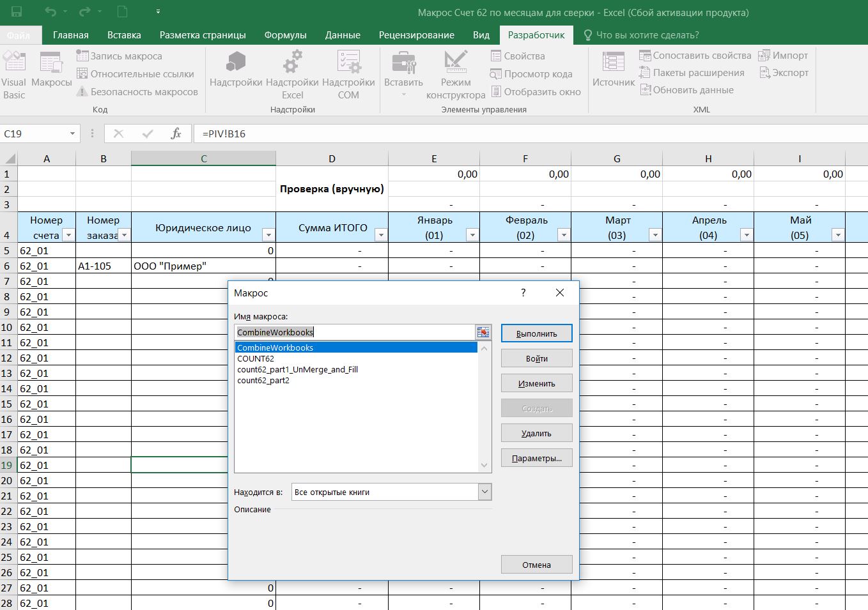868x610 pixels.
Task: Click the Имя макроса input field
Action: [x=354, y=332]
